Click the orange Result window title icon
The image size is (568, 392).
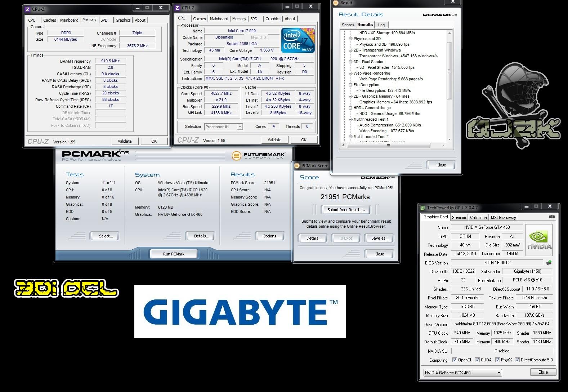(x=336, y=3)
